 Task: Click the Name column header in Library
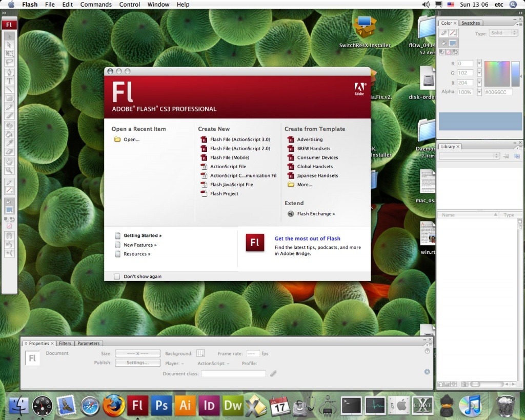click(x=468, y=215)
